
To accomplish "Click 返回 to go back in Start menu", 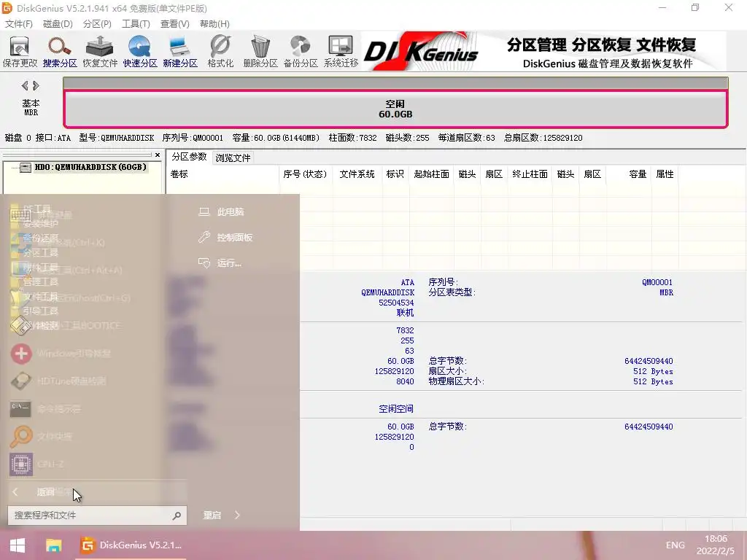I will (46, 492).
